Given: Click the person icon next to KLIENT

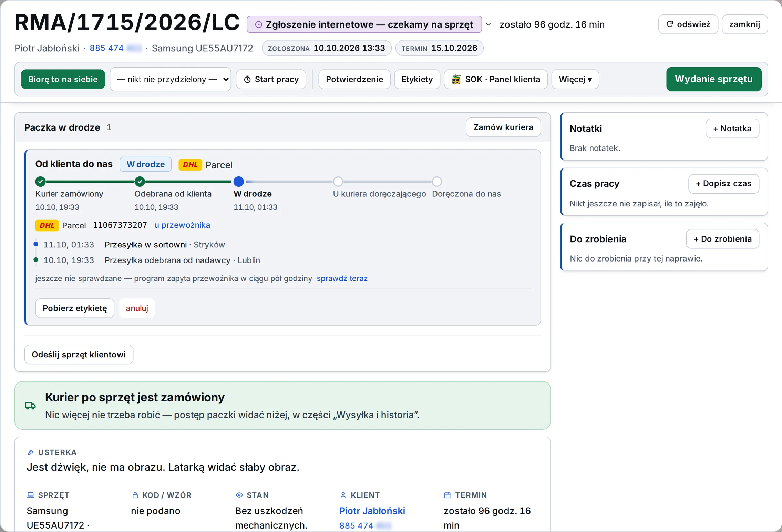Looking at the screenshot, I should click(343, 495).
